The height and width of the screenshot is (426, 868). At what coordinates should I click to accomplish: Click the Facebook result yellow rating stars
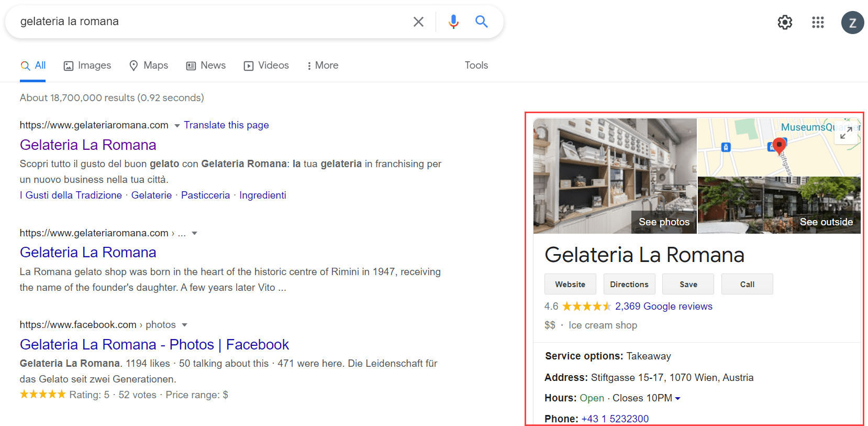[43, 395]
